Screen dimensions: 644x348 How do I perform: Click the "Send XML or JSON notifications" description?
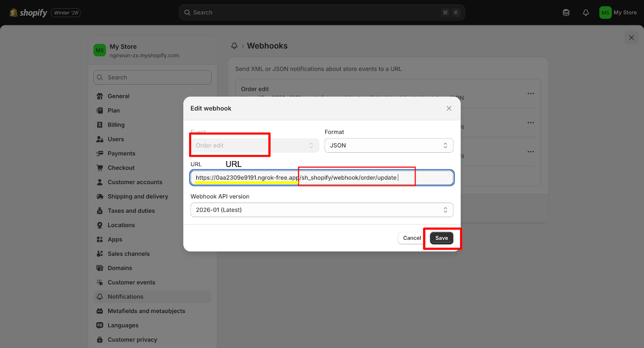(318, 69)
